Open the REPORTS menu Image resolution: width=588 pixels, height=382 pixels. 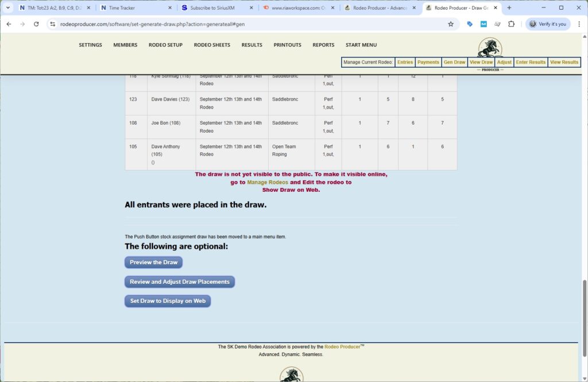click(x=323, y=45)
